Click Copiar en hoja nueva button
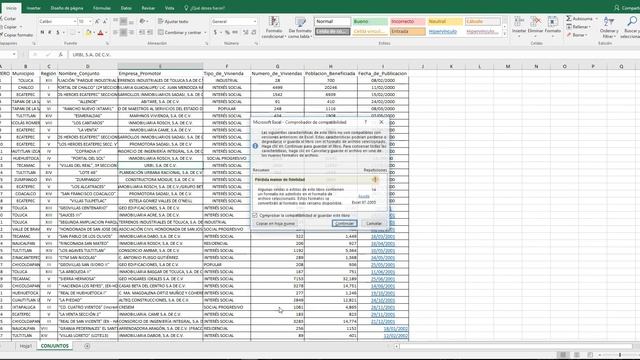This screenshot has height=360, width=640. point(275,224)
